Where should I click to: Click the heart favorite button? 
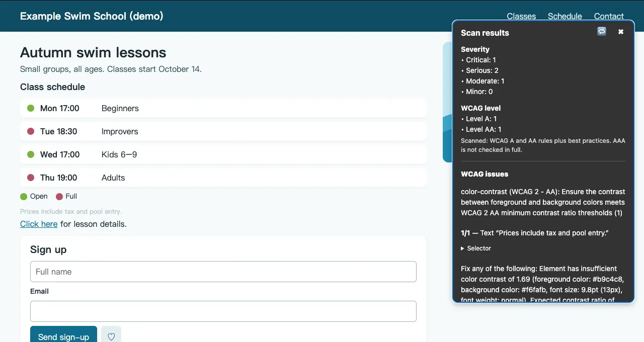click(x=111, y=336)
